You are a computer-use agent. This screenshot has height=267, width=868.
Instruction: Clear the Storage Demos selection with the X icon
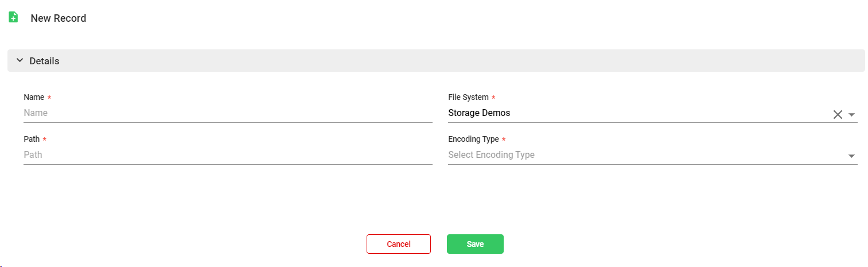click(x=838, y=114)
